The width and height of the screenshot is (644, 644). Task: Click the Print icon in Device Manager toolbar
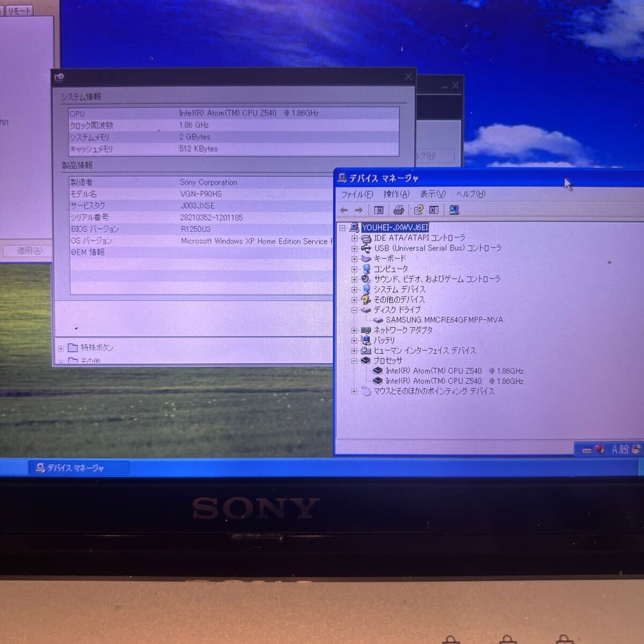click(x=398, y=210)
